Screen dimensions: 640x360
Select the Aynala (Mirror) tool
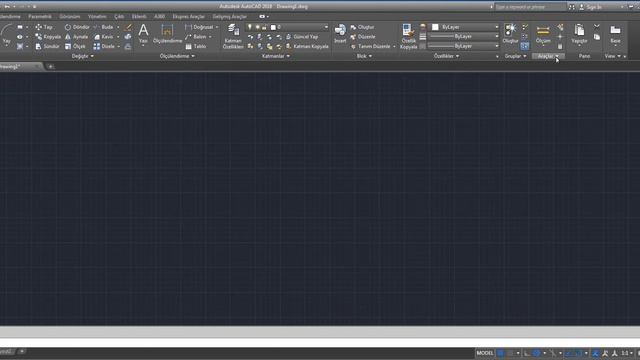coord(76,37)
